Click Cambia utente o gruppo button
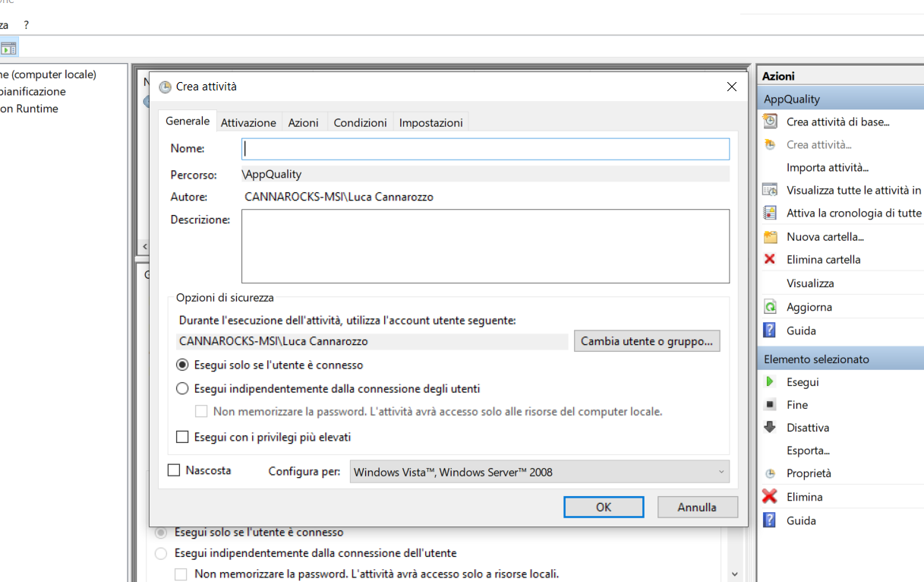The image size is (924, 582). pyautogui.click(x=647, y=341)
